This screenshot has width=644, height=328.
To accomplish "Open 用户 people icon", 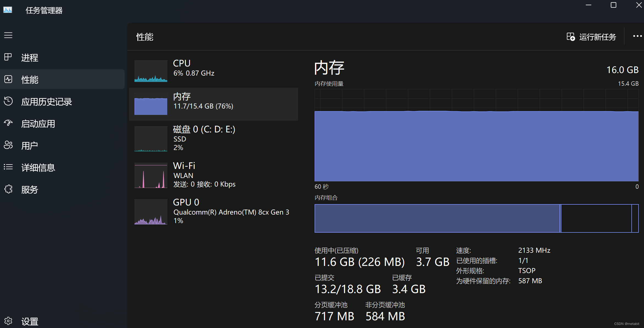I will pos(8,145).
